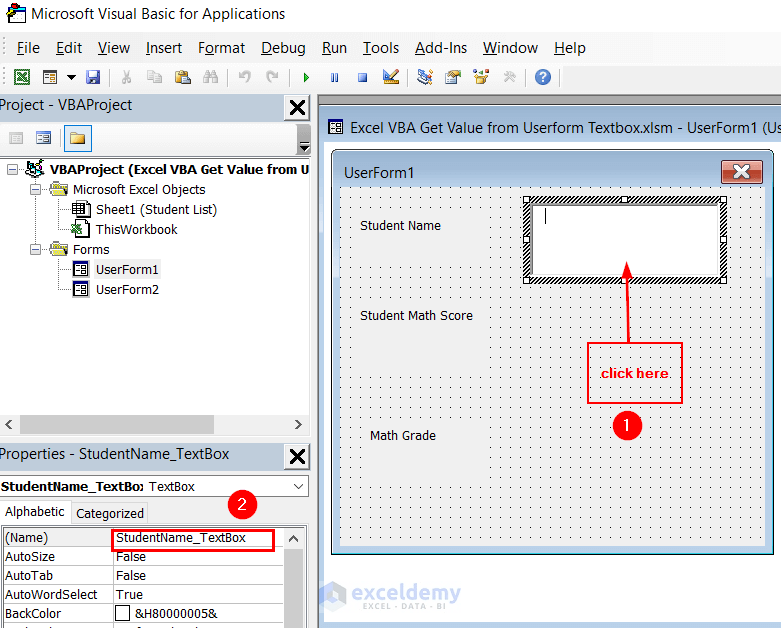The image size is (781, 628).
Task: Collapse the Forms folder node
Action: (x=35, y=250)
